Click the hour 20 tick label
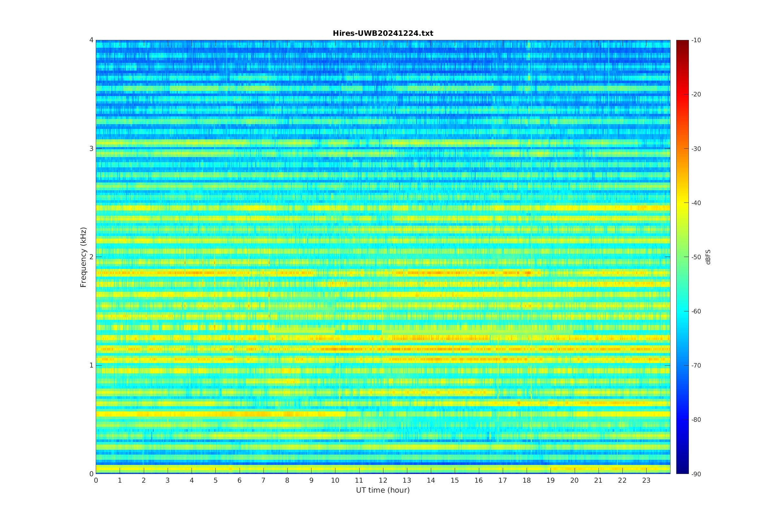Image resolution: width=774 pixels, height=532 pixels. 574,480
